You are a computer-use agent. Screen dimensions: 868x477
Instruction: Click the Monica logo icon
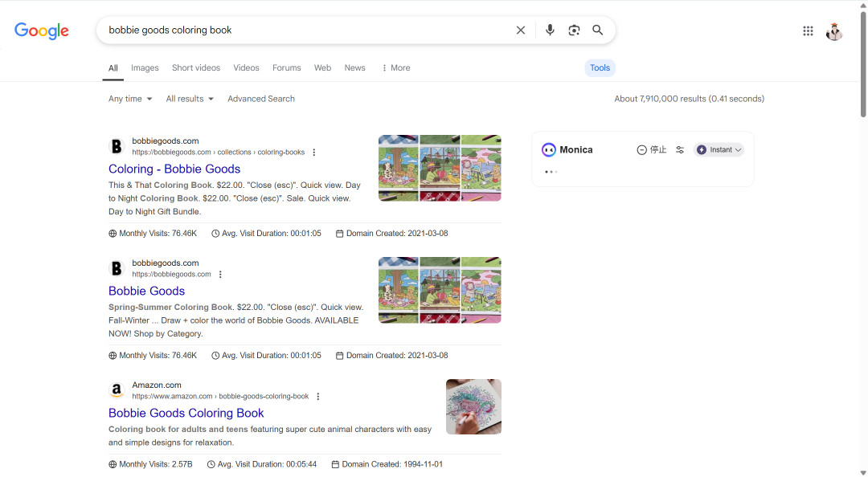pyautogui.click(x=549, y=149)
